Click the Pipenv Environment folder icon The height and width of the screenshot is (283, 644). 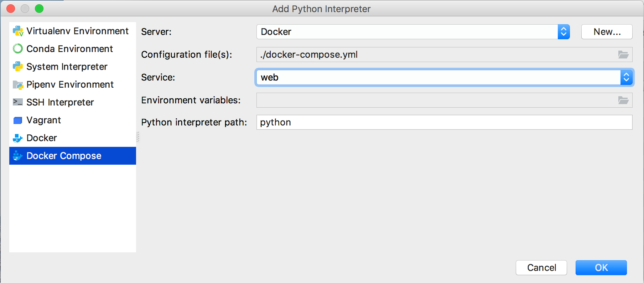point(18,84)
